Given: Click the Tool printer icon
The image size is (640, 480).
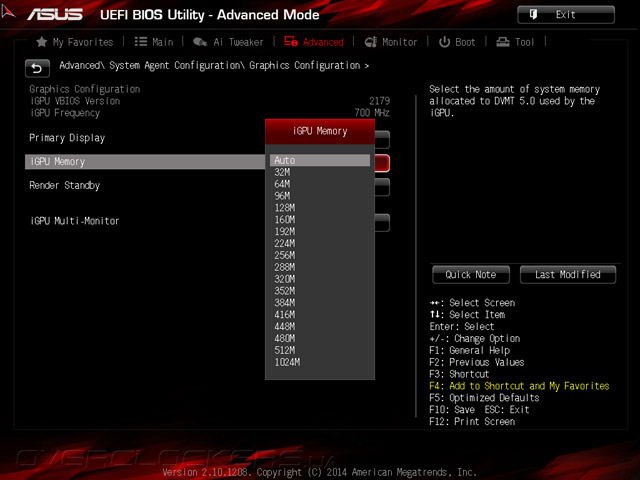Looking at the screenshot, I should [503, 42].
